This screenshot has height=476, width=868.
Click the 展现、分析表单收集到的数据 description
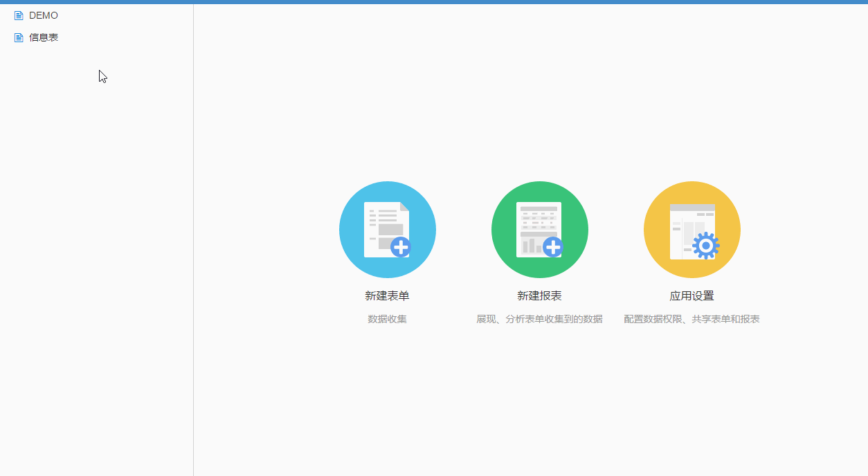[x=539, y=319]
